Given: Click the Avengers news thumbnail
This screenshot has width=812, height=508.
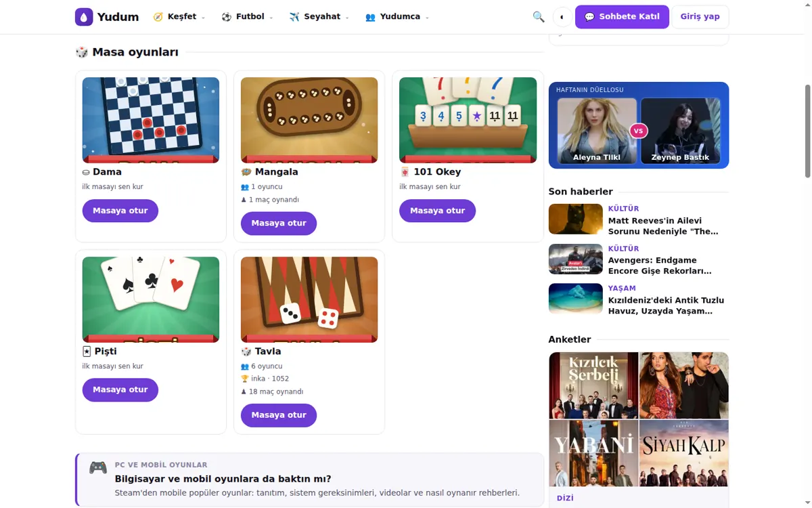Looking at the screenshot, I should click(x=575, y=259).
